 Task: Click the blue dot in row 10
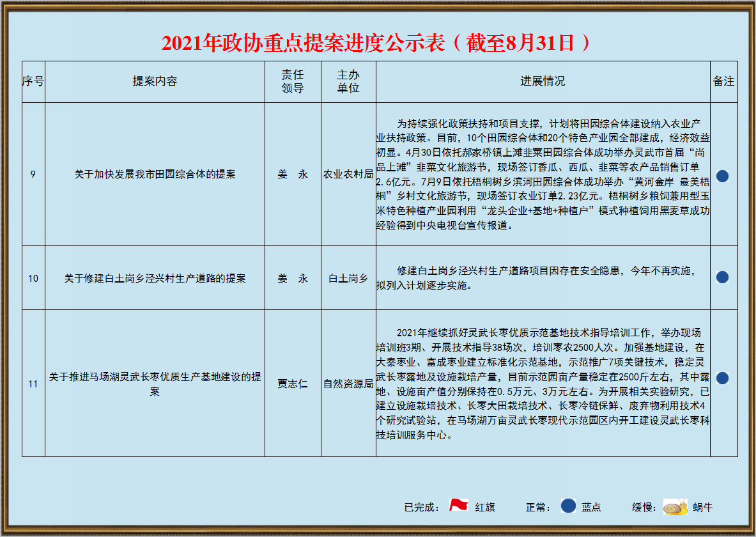(x=722, y=277)
